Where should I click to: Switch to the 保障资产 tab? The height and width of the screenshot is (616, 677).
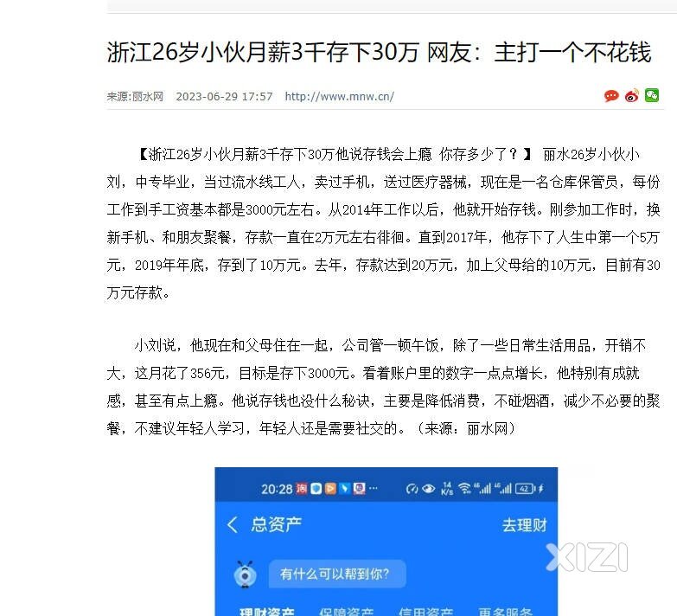(x=347, y=612)
